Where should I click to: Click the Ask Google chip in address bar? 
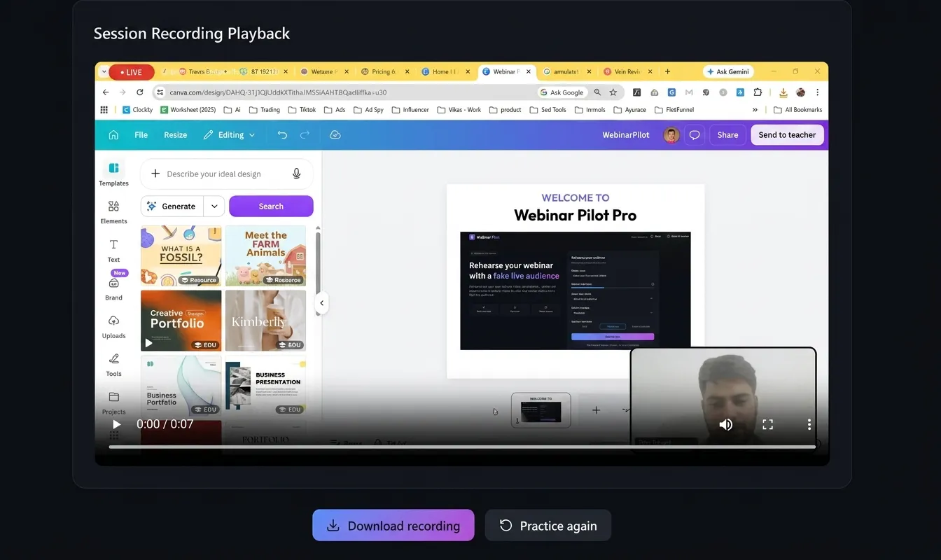562,92
